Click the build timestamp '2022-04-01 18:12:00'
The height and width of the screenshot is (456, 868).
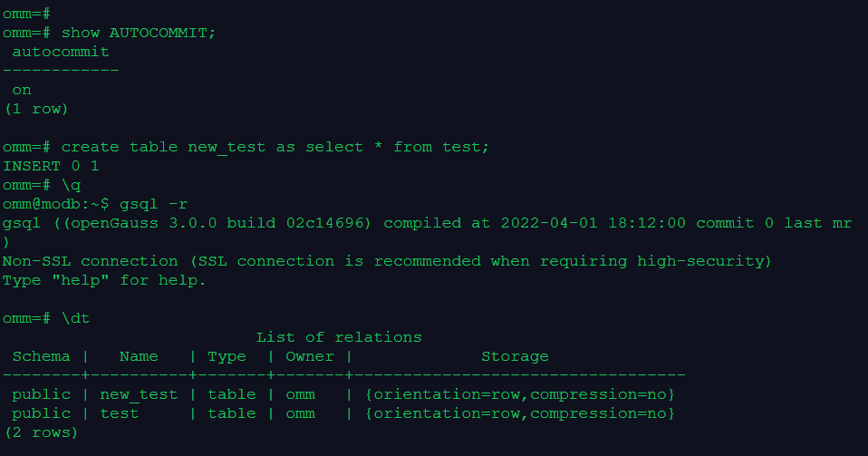pos(594,223)
